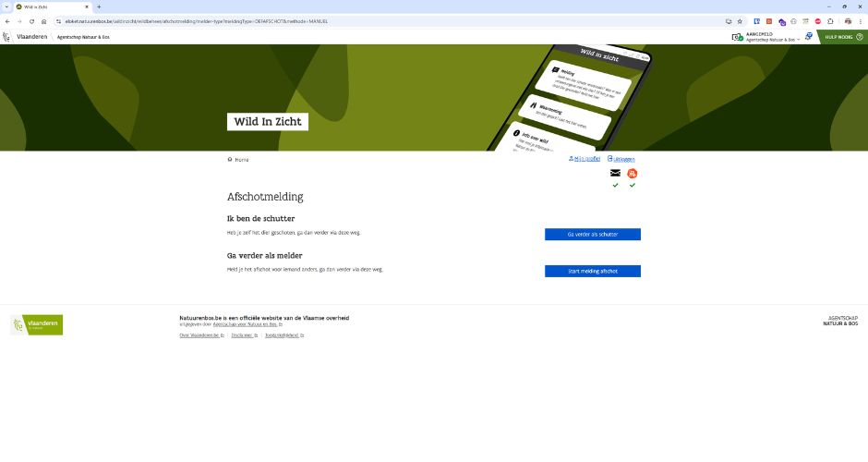
Task: Open the browser extensions puzzle icon
Action: pos(829,20)
